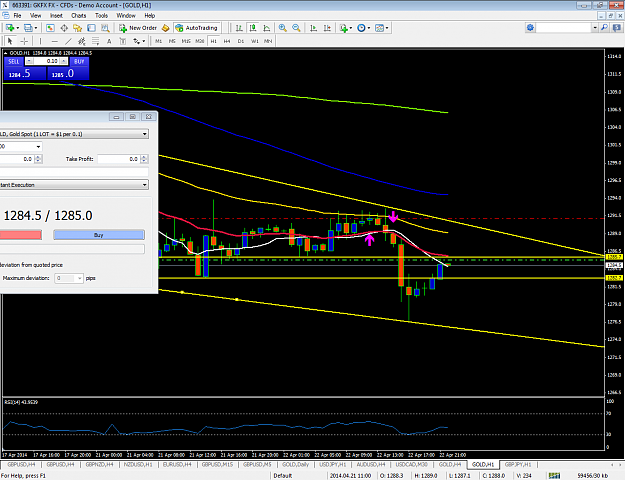The width and height of the screenshot is (625, 480).
Task: Select the Crosshair tool
Action: pyautogui.click(x=24, y=41)
